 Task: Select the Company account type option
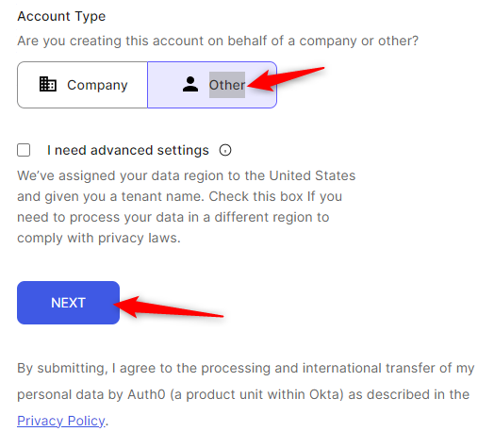82,85
